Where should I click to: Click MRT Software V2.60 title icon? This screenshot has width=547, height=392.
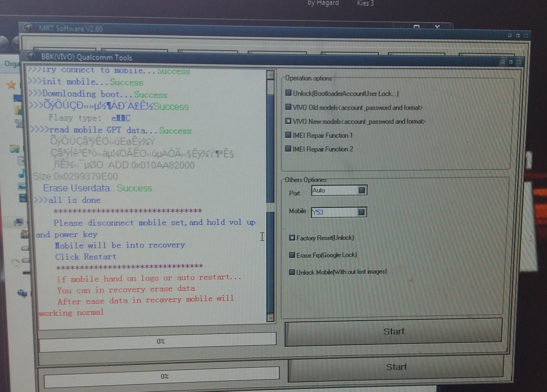coord(28,27)
